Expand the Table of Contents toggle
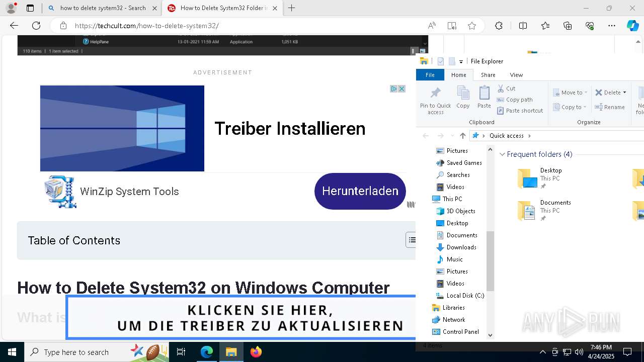 411,240
